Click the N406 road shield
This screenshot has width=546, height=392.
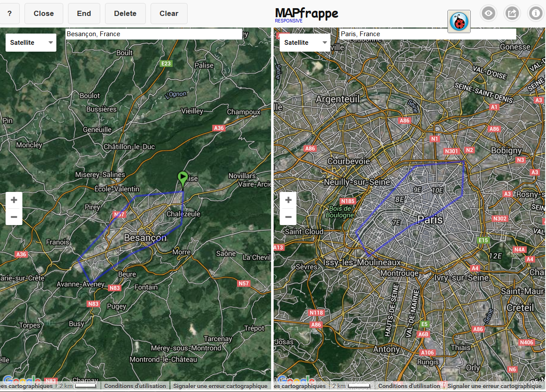pyautogui.click(x=527, y=343)
